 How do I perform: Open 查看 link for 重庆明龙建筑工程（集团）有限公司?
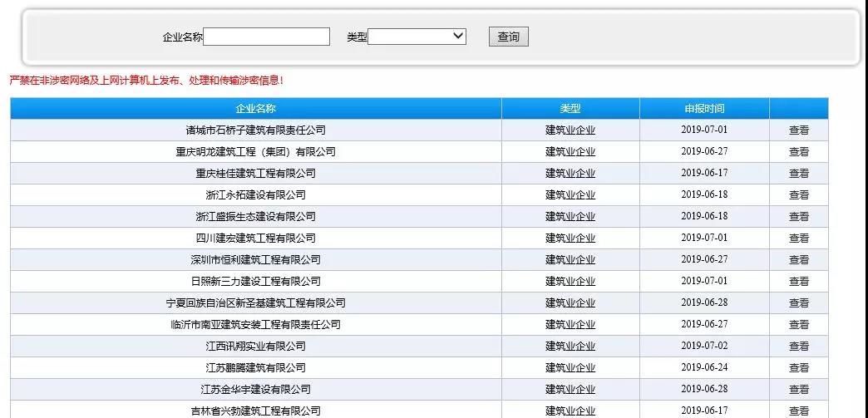[x=798, y=152]
